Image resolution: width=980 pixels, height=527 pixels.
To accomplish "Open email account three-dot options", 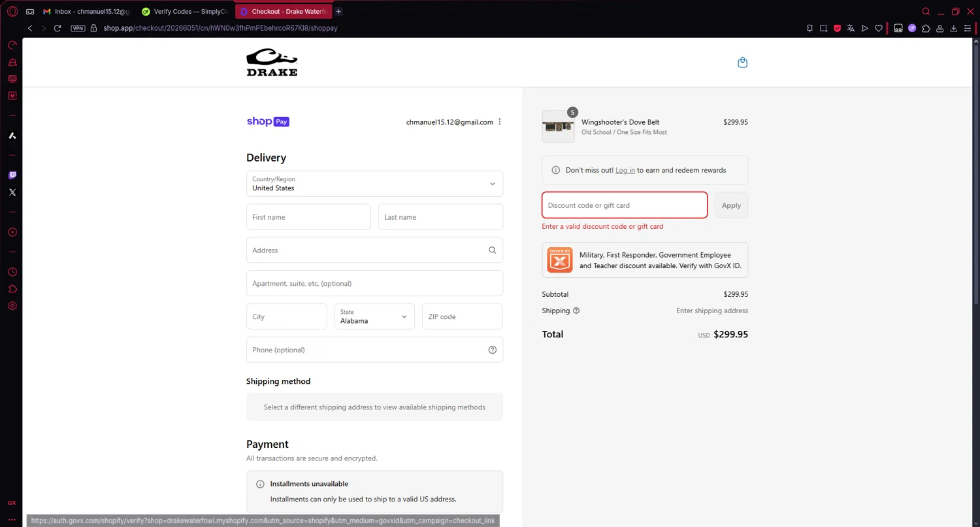I will 500,122.
